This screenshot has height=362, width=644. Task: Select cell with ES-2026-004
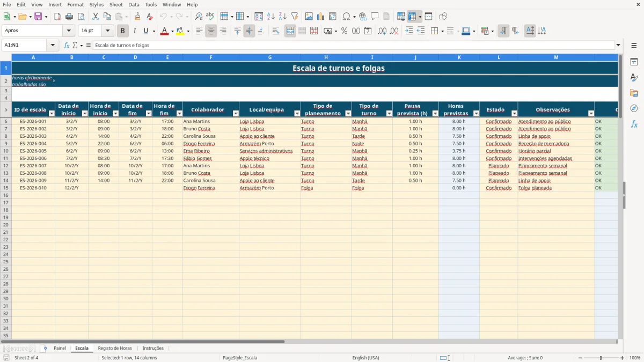[x=33, y=144]
